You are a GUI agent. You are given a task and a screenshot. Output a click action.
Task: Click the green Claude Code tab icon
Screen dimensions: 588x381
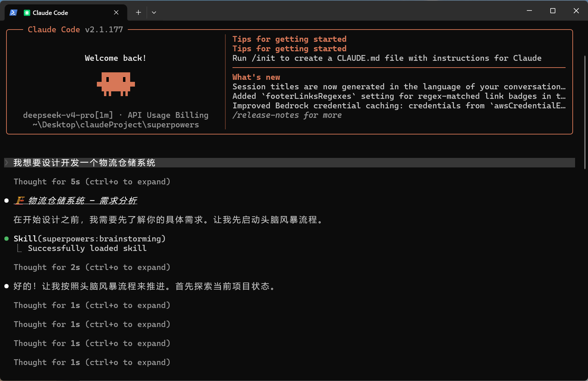pyautogui.click(x=27, y=13)
